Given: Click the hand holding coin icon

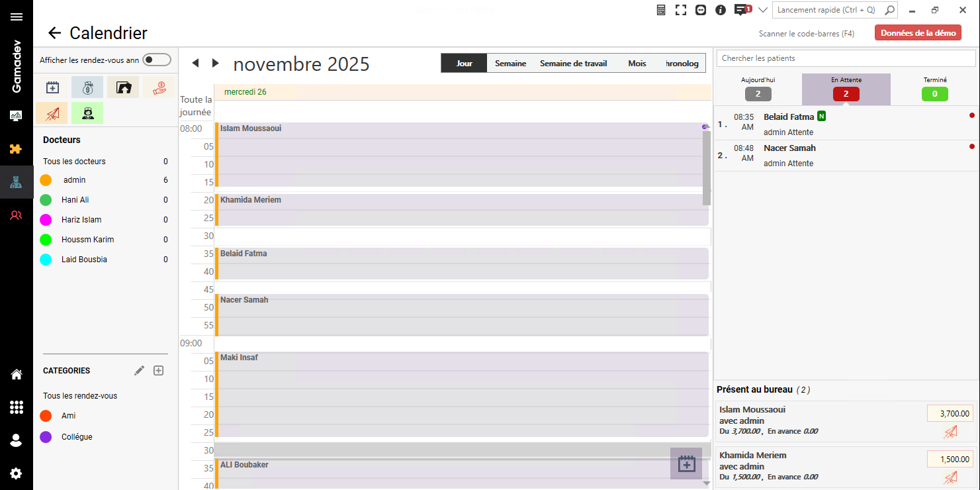Looking at the screenshot, I should pyautogui.click(x=159, y=87).
